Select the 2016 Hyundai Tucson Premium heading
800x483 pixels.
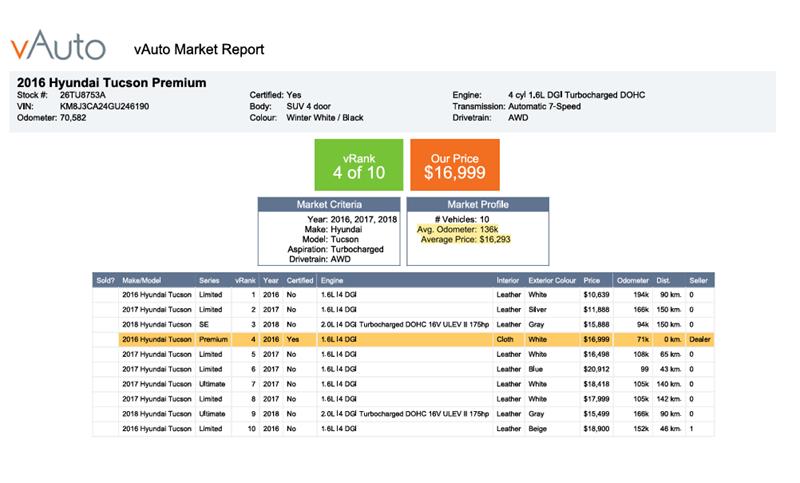(112, 83)
